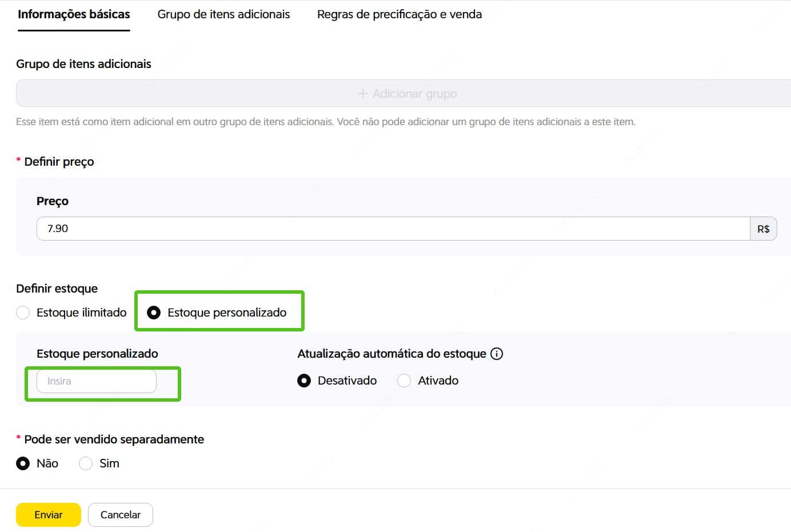Select the Estoque ilimitado radio option
The height and width of the screenshot is (532, 791).
[23, 313]
